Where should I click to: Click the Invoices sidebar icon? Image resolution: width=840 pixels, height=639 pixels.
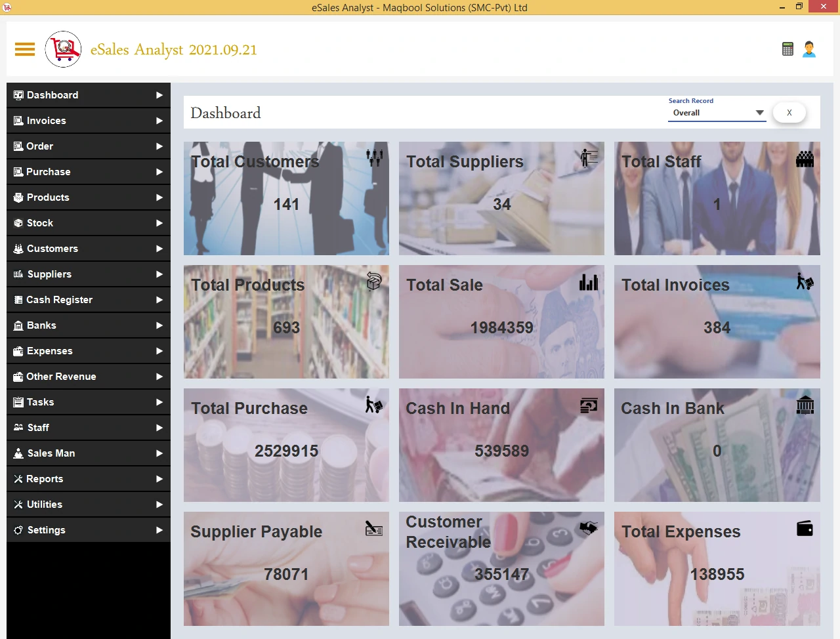18,121
